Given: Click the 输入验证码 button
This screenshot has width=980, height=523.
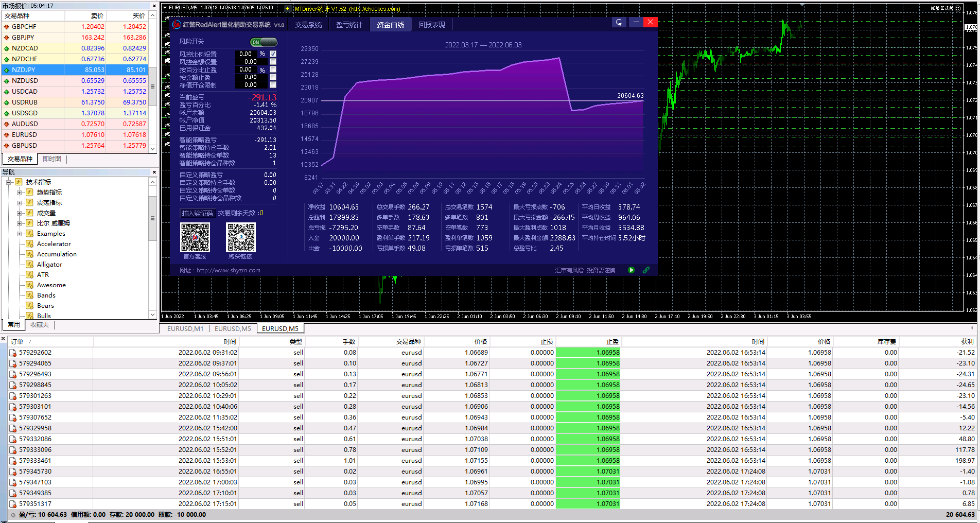Looking at the screenshot, I should pos(197,213).
